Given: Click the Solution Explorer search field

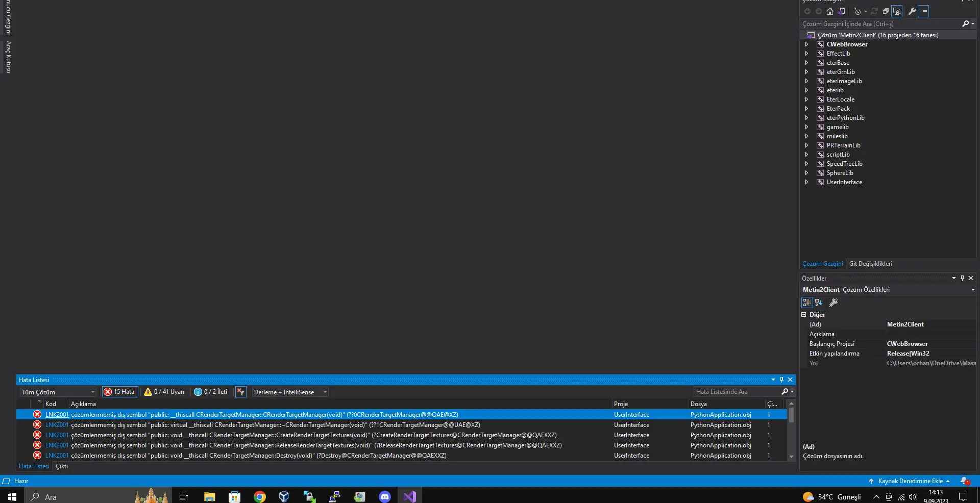Looking at the screenshot, I should [x=880, y=24].
